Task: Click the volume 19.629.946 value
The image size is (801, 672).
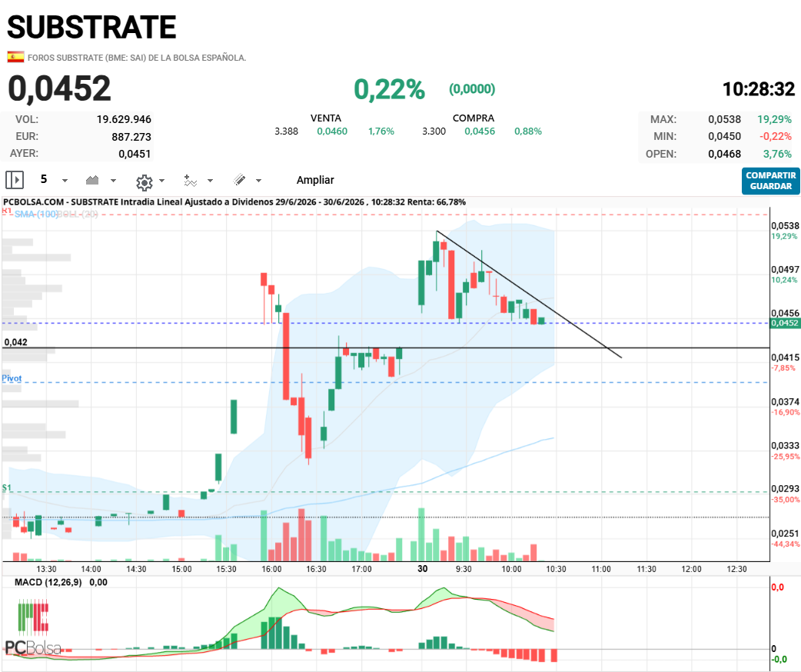Action: click(x=124, y=120)
